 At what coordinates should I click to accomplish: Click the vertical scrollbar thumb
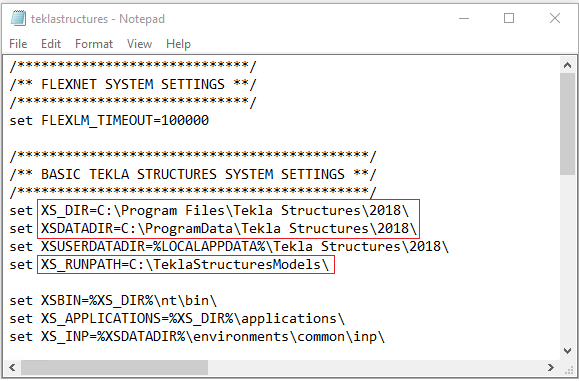(x=567, y=124)
